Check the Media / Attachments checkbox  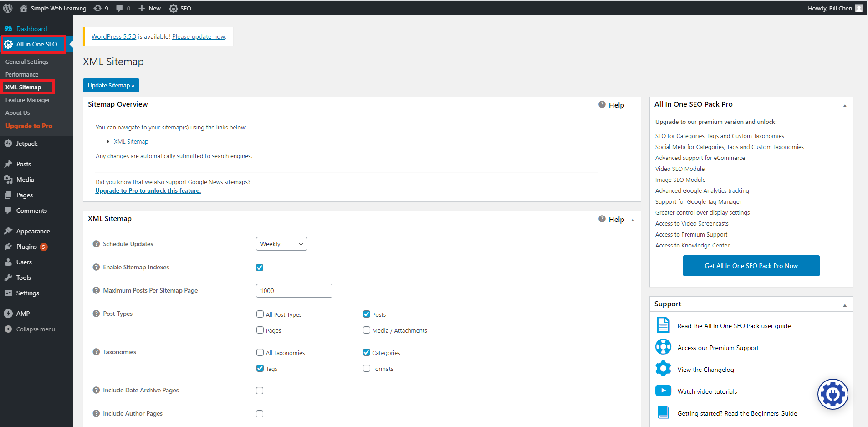pyautogui.click(x=367, y=330)
